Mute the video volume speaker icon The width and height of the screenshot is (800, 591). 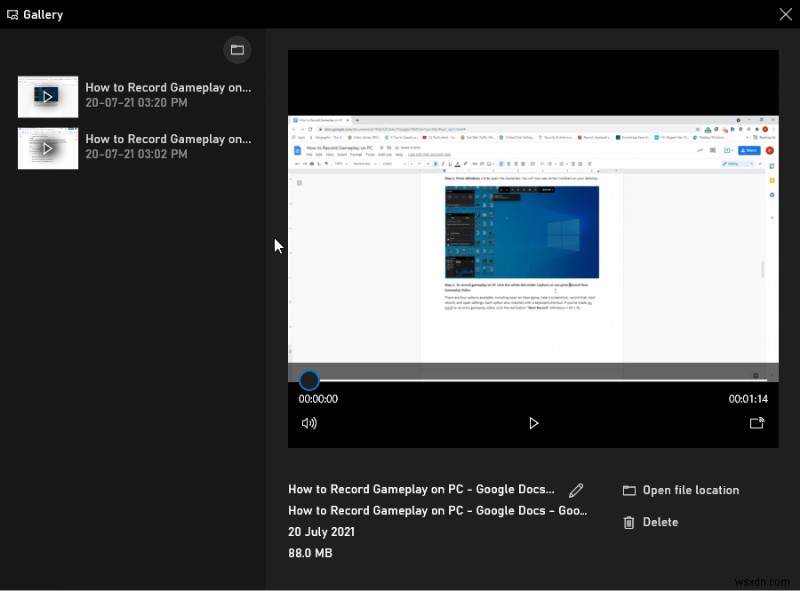309,423
